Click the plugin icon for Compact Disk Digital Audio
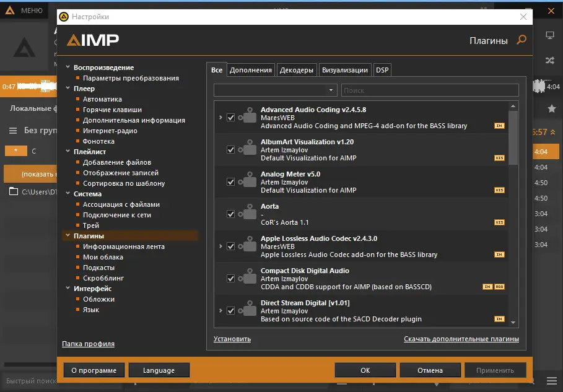The height and width of the screenshot is (392, 563). click(x=247, y=276)
